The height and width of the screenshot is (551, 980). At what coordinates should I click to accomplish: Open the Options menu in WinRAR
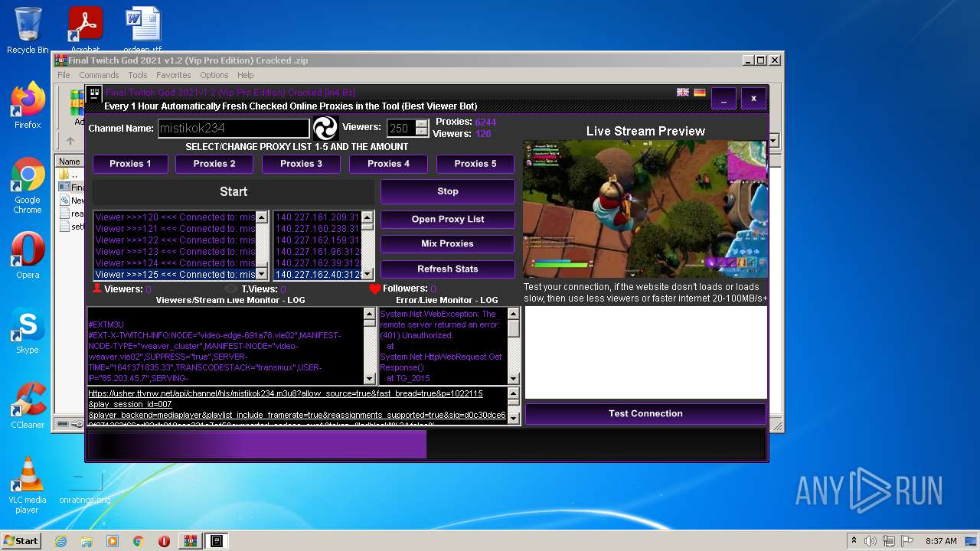tap(214, 75)
